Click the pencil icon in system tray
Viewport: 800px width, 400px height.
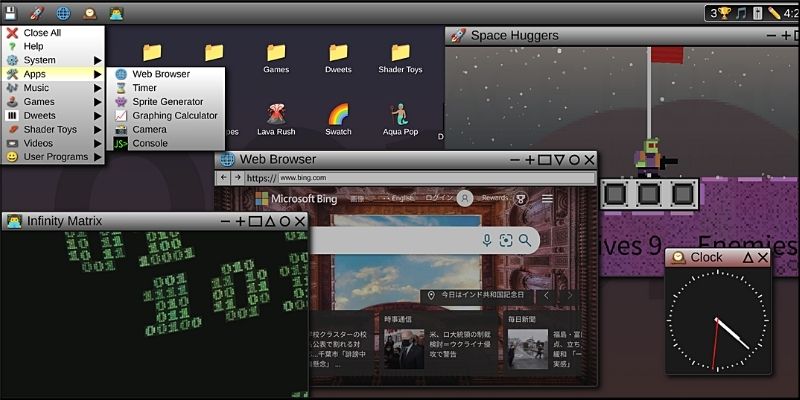pos(774,13)
